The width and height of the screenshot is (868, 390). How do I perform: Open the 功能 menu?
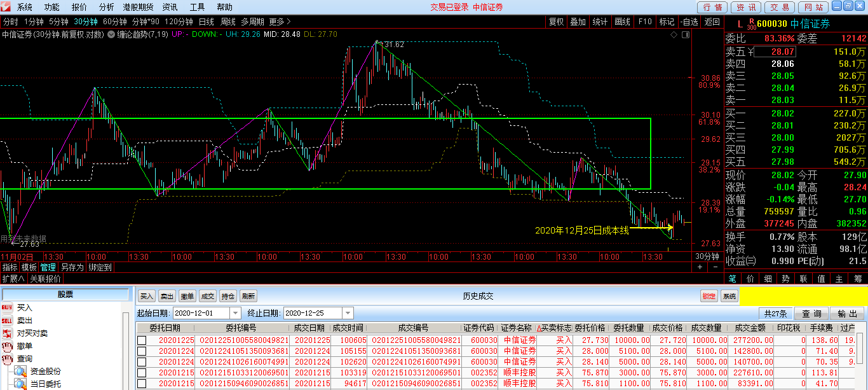click(x=52, y=7)
